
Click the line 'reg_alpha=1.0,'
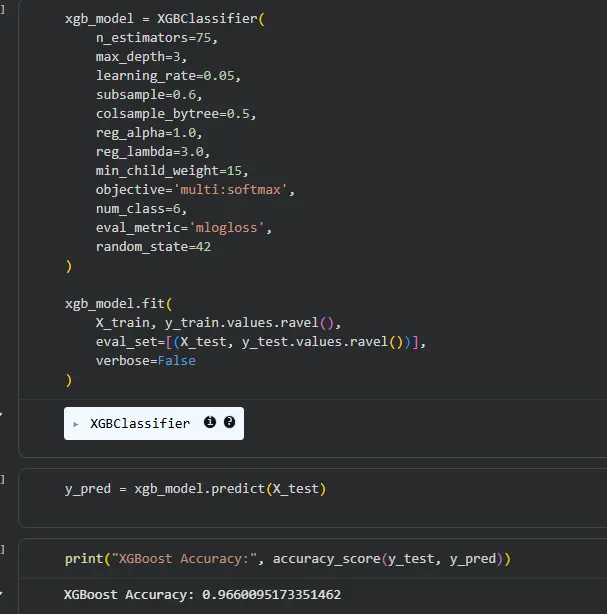149,133
